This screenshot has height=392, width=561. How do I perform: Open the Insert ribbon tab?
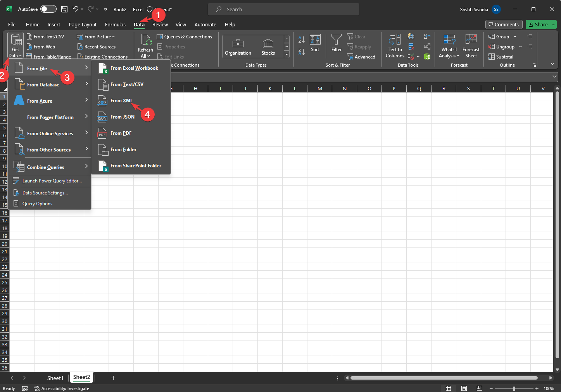point(54,24)
